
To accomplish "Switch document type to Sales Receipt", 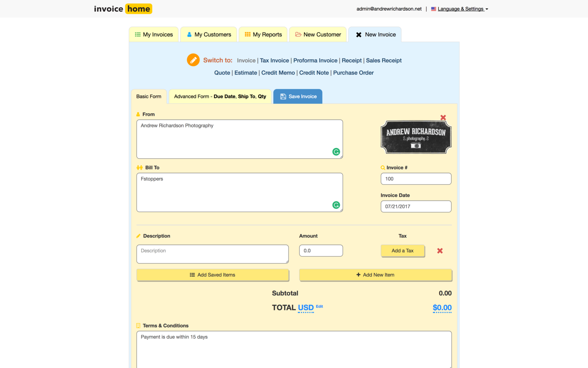I will coord(384,60).
